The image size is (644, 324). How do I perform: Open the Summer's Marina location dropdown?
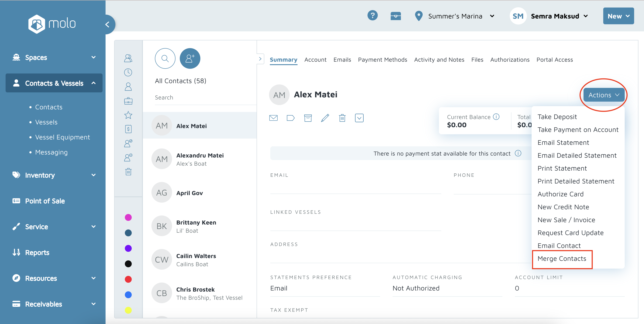pyautogui.click(x=455, y=16)
